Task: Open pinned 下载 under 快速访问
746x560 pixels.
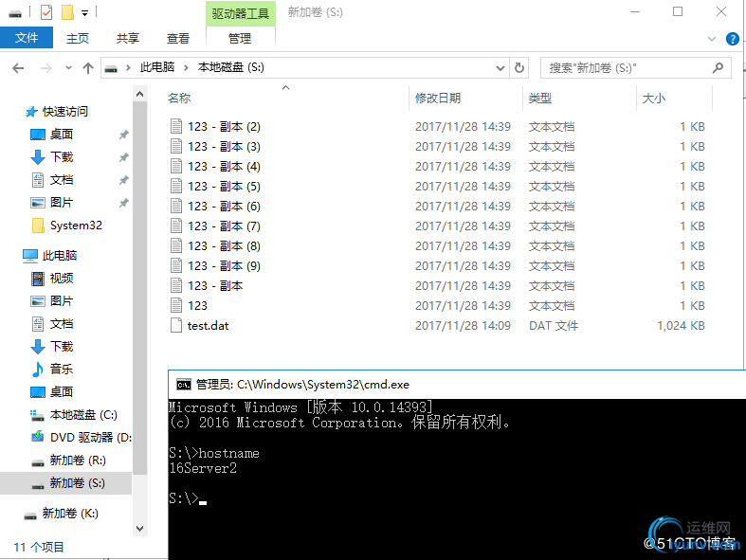Action: coord(62,157)
